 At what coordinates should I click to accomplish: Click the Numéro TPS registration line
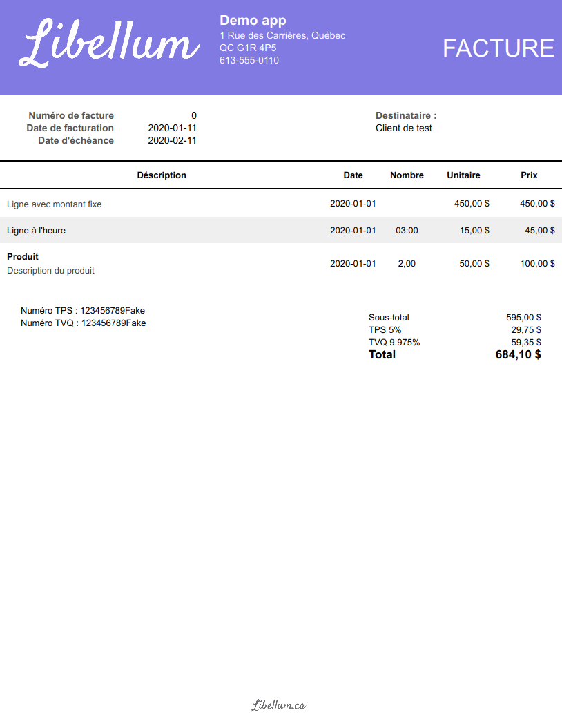pyautogui.click(x=83, y=310)
